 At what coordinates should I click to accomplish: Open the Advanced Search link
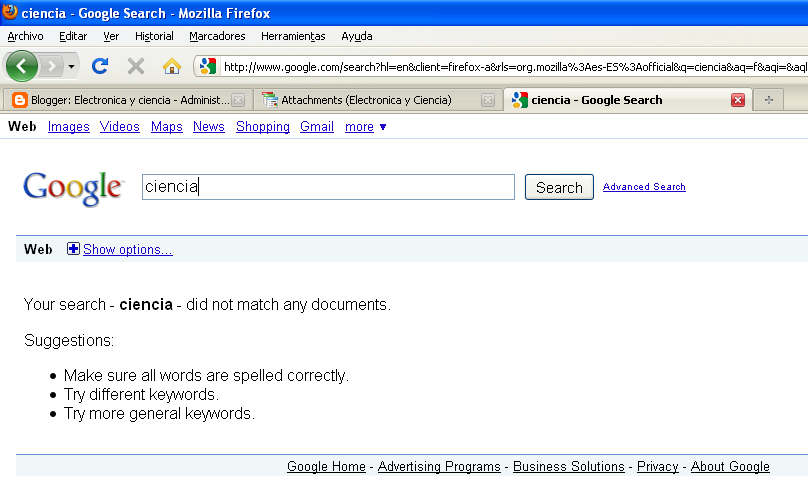pos(644,187)
